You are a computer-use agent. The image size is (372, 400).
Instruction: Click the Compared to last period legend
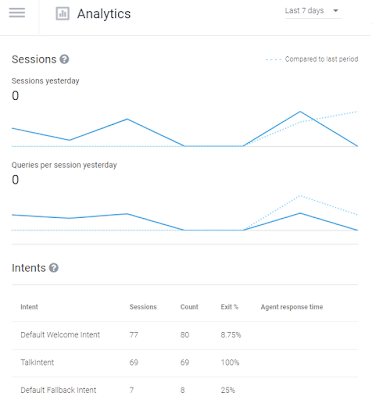coord(312,59)
